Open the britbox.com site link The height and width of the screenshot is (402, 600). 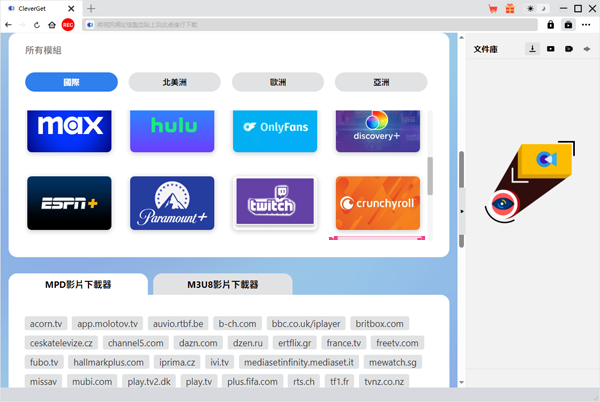pyautogui.click(x=380, y=324)
